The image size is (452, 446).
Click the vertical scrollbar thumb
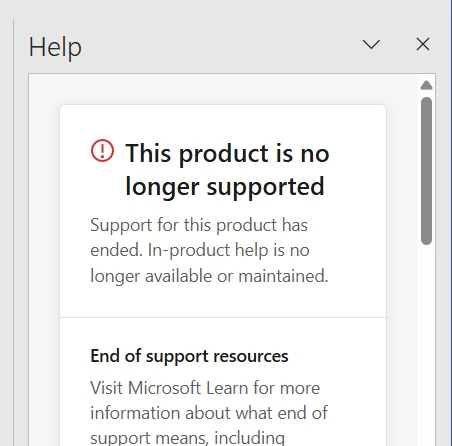(x=426, y=171)
